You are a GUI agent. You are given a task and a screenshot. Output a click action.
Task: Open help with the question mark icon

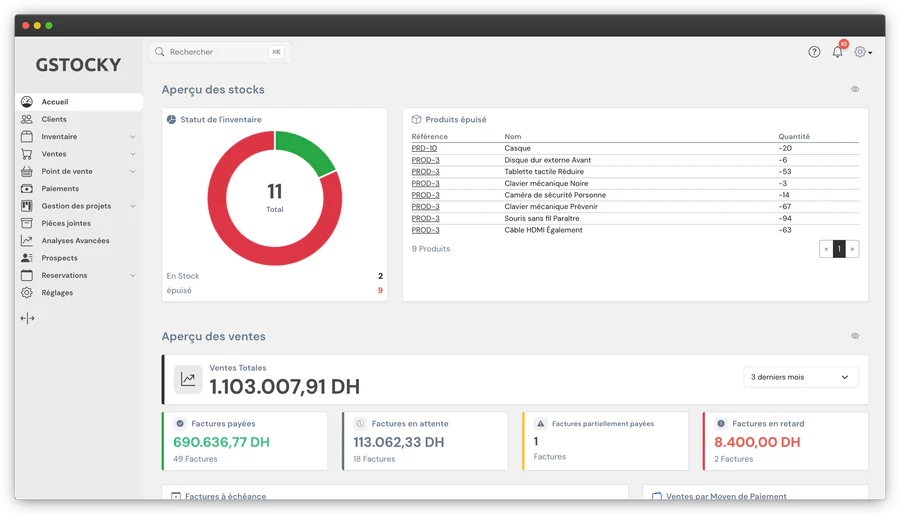click(x=814, y=52)
